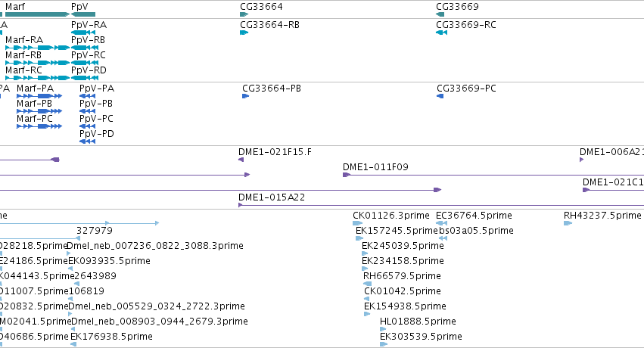The width and height of the screenshot is (644, 348).
Task: Select the CK01126.3prime EST label
Action: 391,216
